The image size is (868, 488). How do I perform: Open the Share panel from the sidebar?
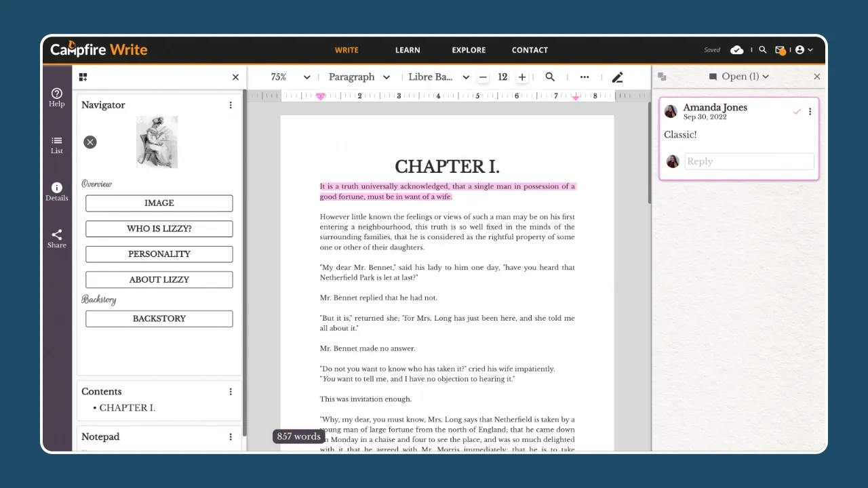(x=56, y=239)
